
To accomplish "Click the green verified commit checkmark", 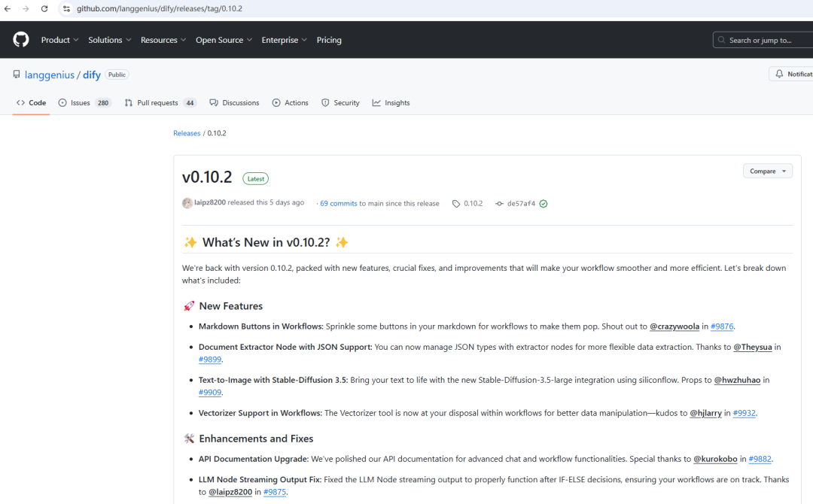I will (544, 204).
